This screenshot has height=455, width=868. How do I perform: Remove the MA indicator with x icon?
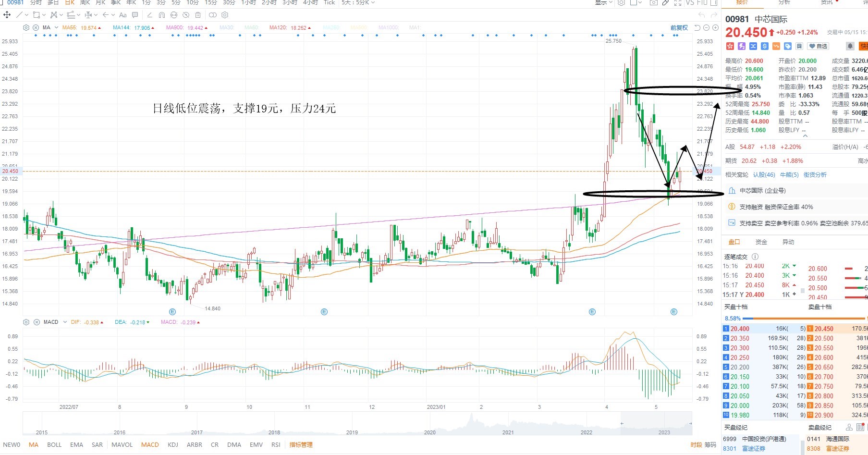tap(36, 27)
